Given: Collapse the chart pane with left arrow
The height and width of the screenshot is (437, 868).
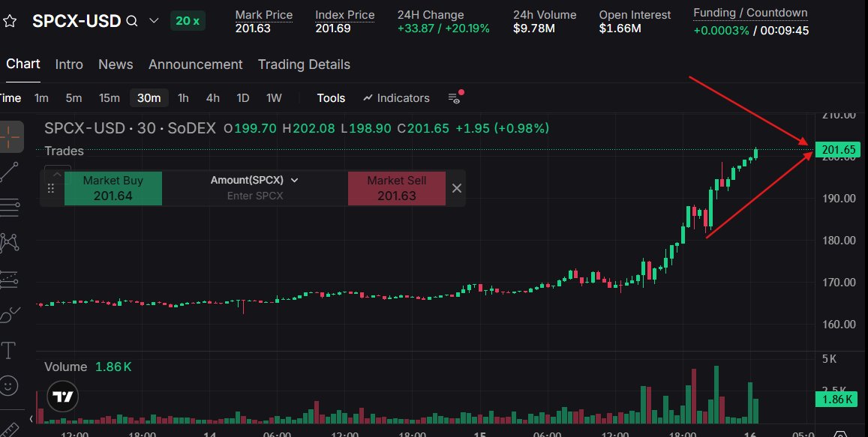Looking at the screenshot, I should (31, 419).
